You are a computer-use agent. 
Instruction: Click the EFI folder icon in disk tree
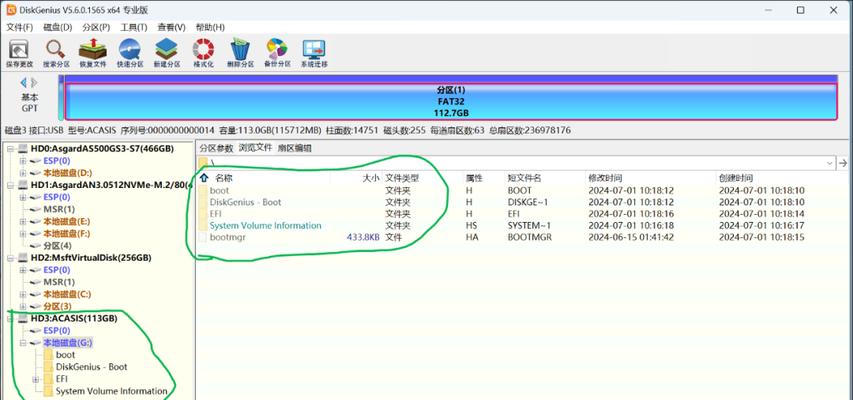click(x=48, y=379)
